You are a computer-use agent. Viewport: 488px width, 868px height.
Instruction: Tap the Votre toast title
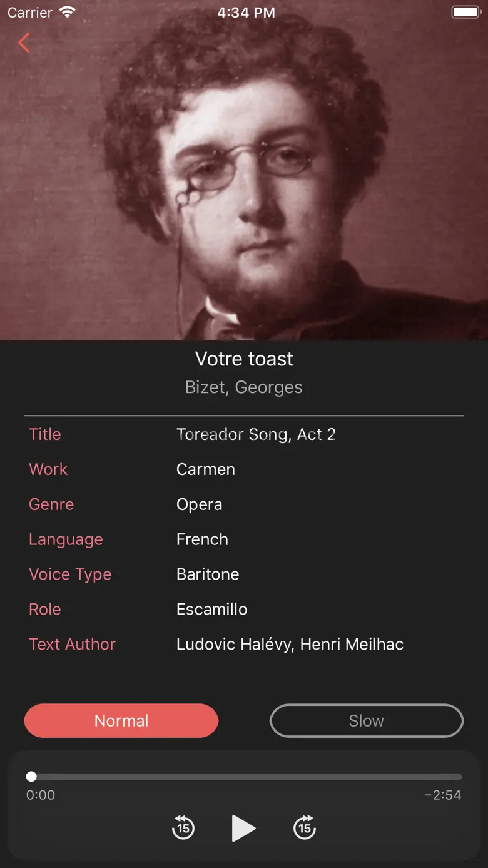244,359
